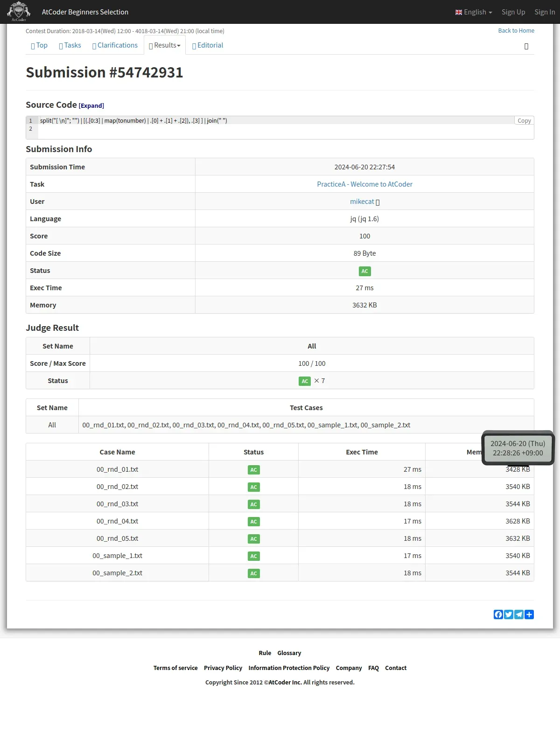Screen dimensions: 560x733
Task: Click AC badge in Judge Result status row
Action: click(x=305, y=381)
